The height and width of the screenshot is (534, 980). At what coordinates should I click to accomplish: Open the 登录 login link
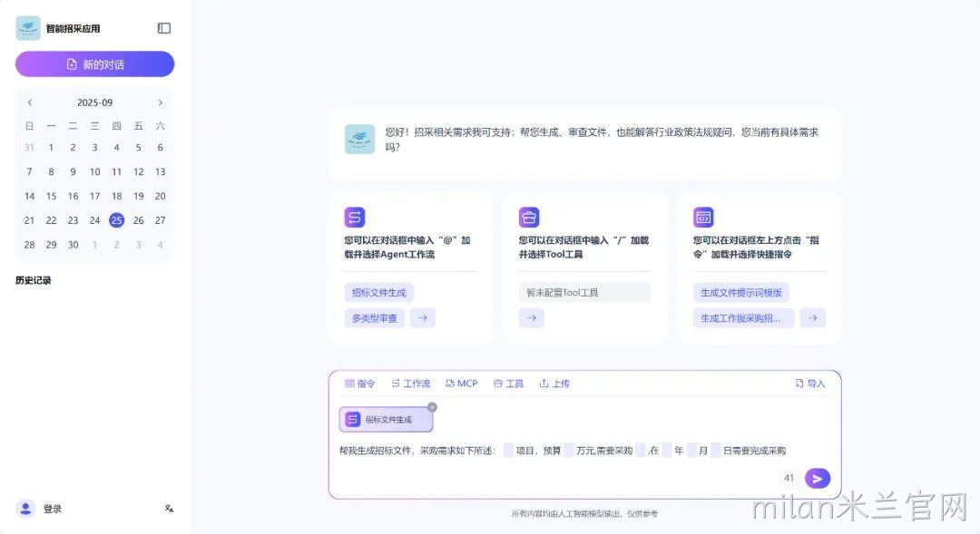(x=53, y=509)
